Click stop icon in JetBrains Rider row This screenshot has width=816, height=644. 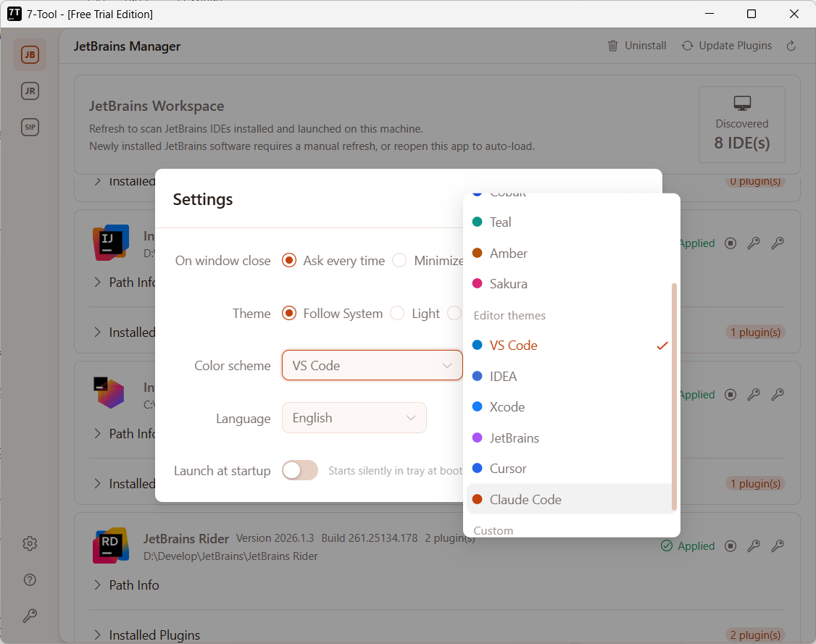tap(730, 546)
